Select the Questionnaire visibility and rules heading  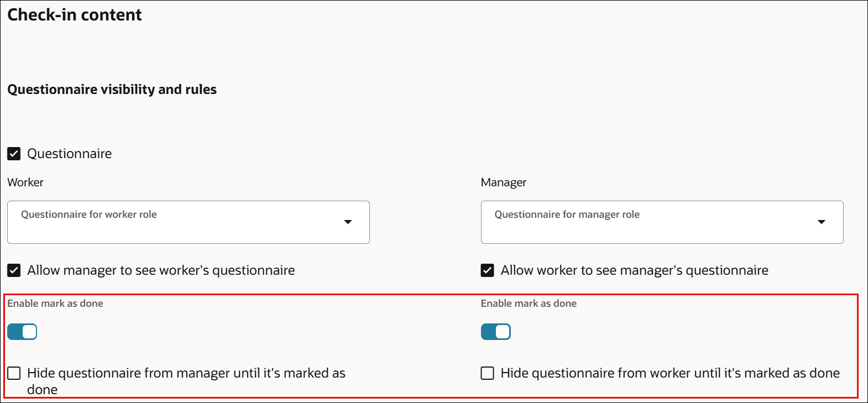click(x=112, y=90)
